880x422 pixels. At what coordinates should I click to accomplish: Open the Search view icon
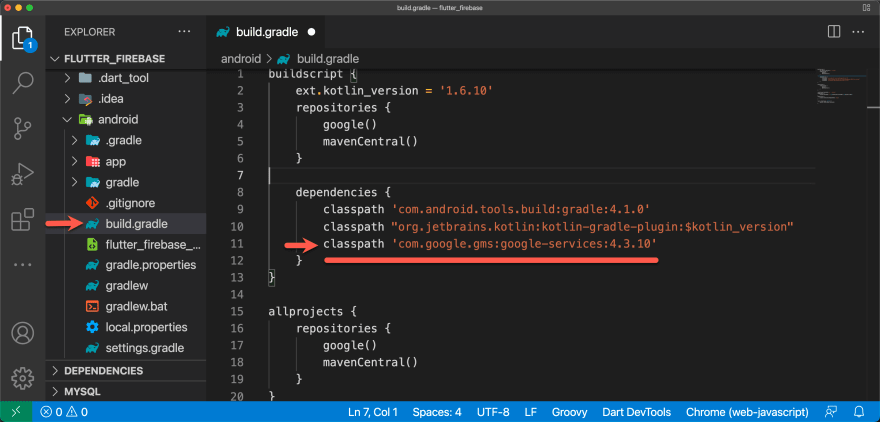(22, 83)
